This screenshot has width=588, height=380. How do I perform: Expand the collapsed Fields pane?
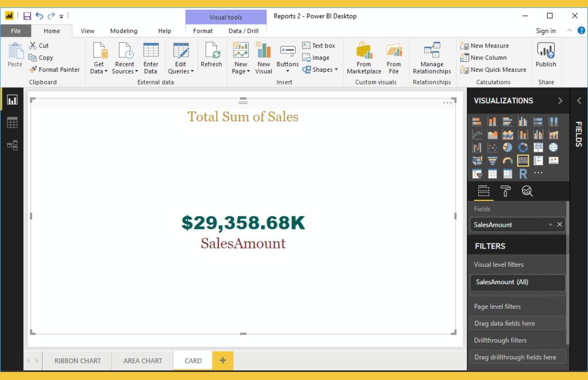coord(578,101)
